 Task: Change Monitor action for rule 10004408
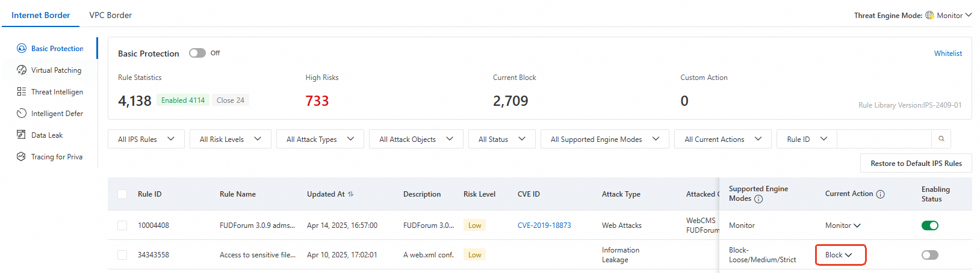click(x=843, y=225)
